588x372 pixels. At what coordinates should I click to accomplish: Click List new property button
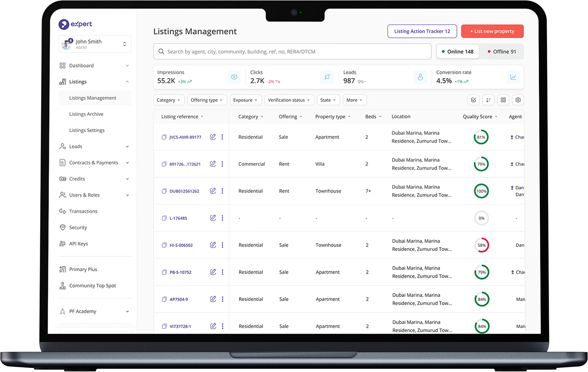click(492, 31)
